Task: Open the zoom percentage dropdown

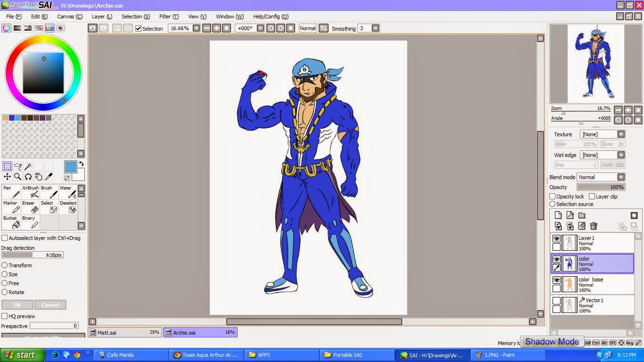Action: [x=196, y=28]
